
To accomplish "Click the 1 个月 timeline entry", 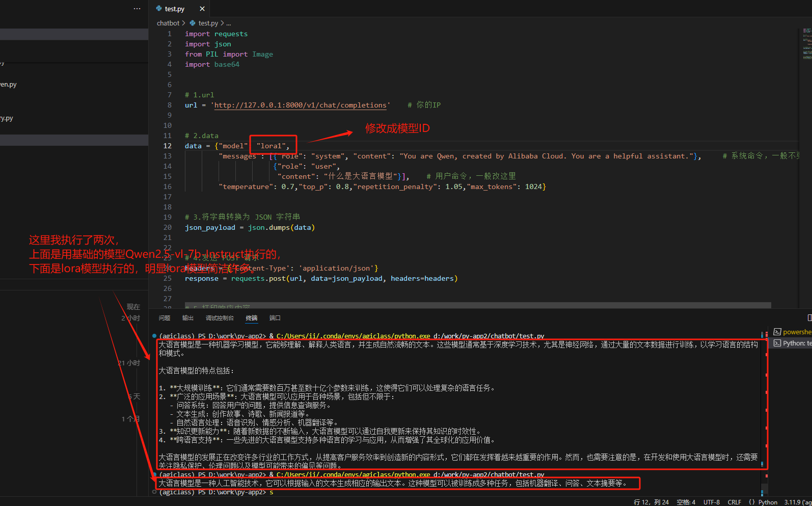I will 130,419.
